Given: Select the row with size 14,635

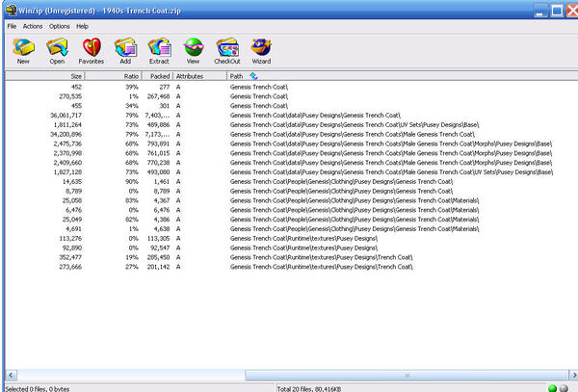Looking at the screenshot, I should 291,182.
